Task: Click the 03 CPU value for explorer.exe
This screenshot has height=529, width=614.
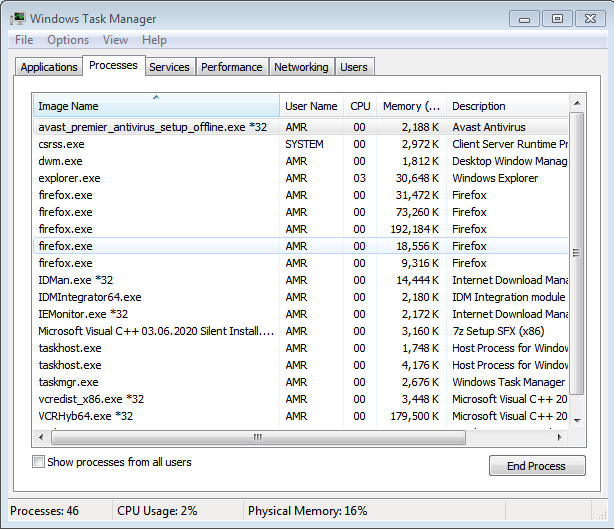Action: click(x=359, y=178)
